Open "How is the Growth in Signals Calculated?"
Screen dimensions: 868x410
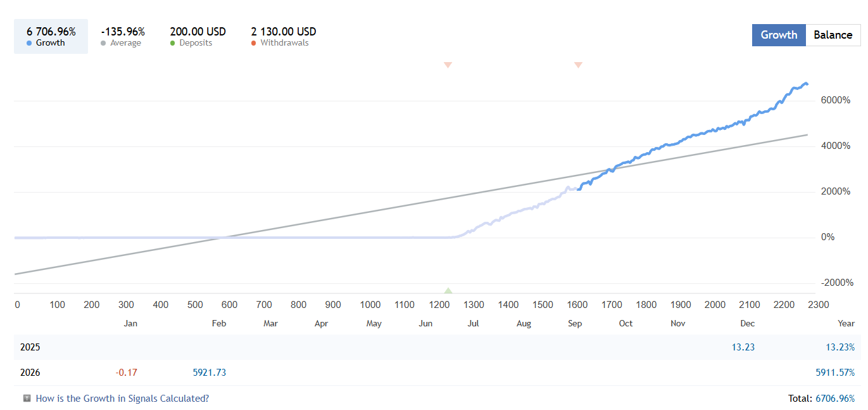click(122, 399)
